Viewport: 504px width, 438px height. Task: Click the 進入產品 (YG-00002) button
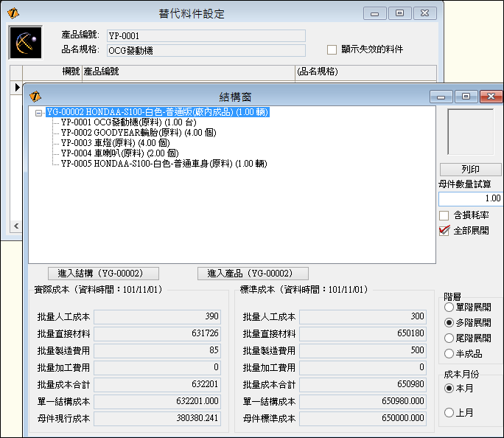253,273
